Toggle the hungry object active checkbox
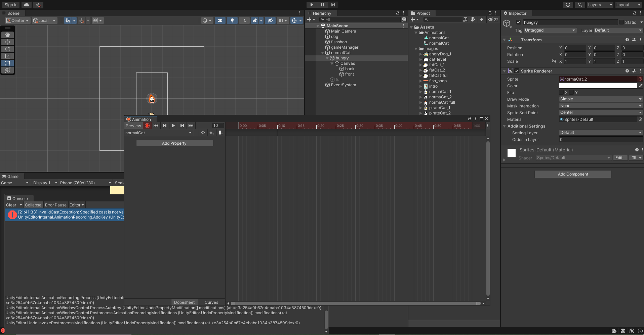The image size is (644, 335). (x=519, y=22)
